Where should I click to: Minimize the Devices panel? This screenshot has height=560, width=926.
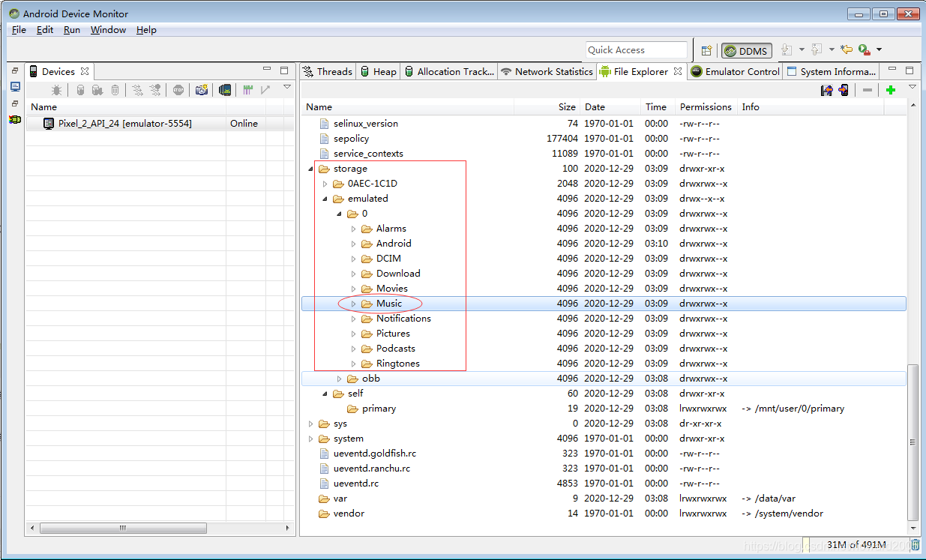pyautogui.click(x=267, y=70)
